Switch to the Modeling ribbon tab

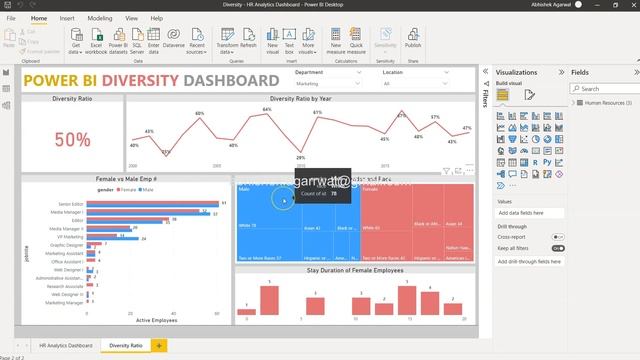point(100,18)
